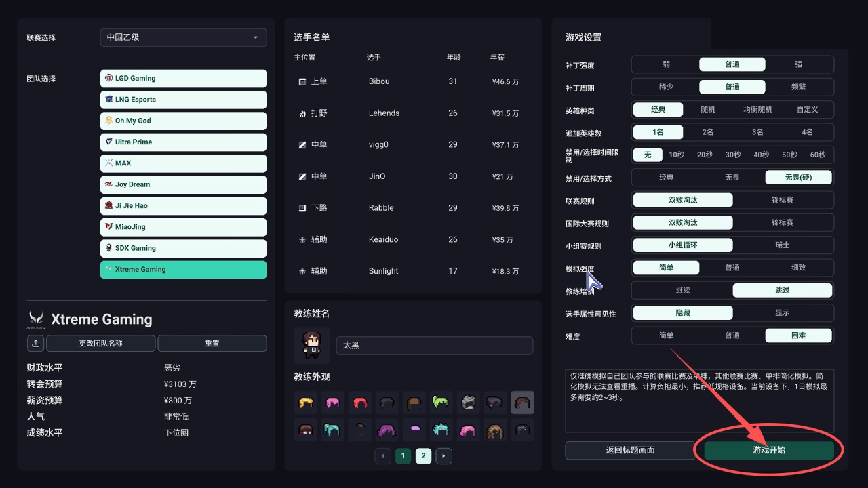Select the LNG Esports team
Image resolution: width=868 pixels, height=488 pixels.
183,100
